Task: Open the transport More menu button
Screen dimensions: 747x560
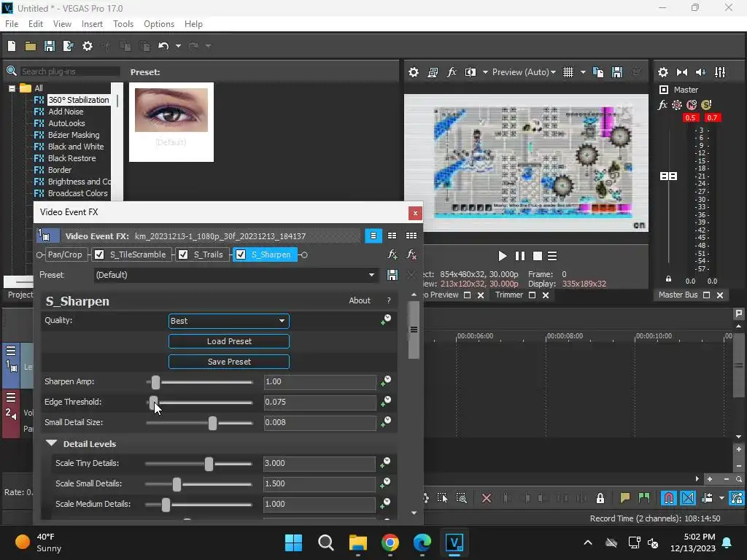Action: [552, 256]
